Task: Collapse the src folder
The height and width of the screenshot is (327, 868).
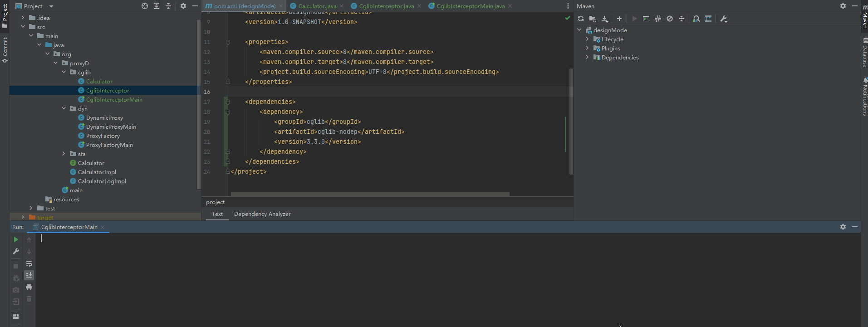Action: point(23,27)
